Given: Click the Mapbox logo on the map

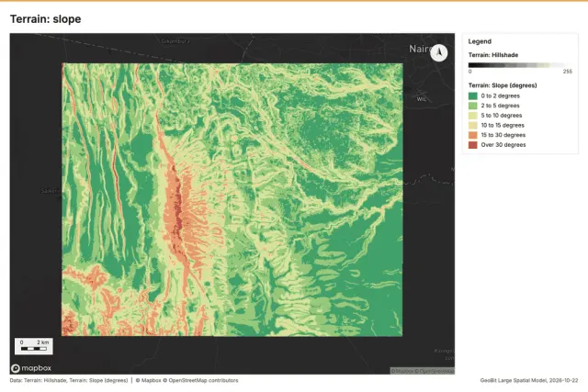Looking at the screenshot, I should tap(31, 368).
